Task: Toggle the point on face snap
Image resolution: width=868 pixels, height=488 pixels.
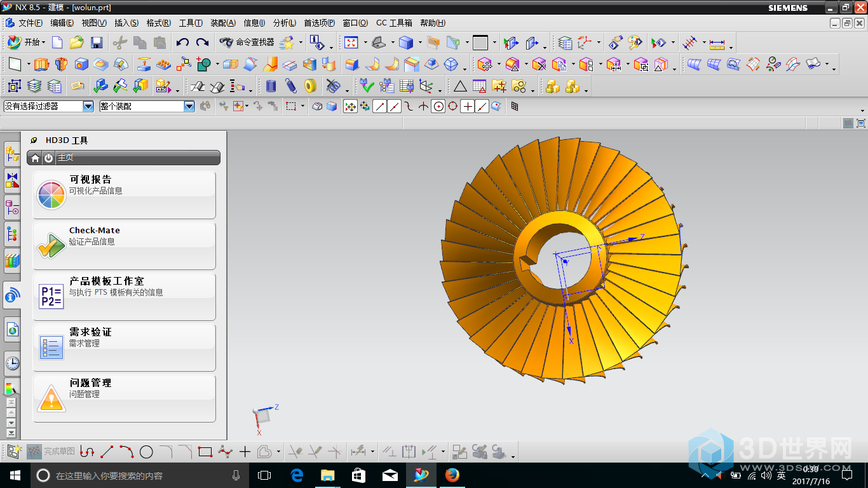Action: point(497,107)
